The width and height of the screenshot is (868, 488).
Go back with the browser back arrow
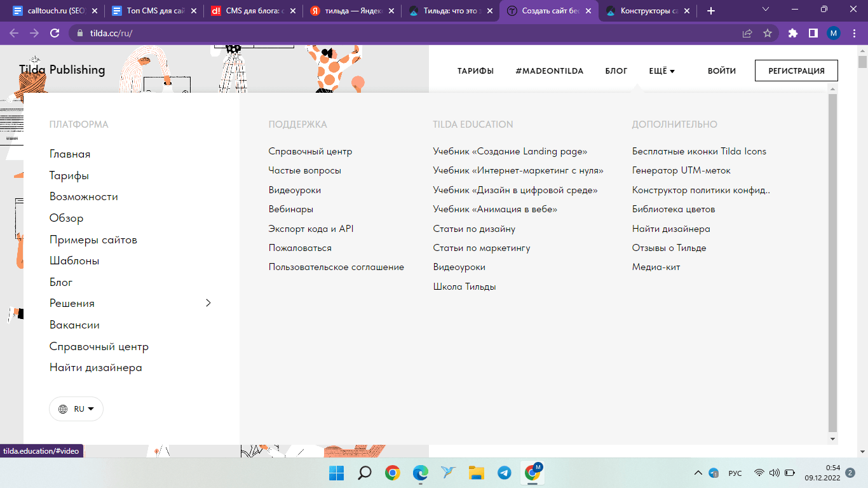click(14, 33)
